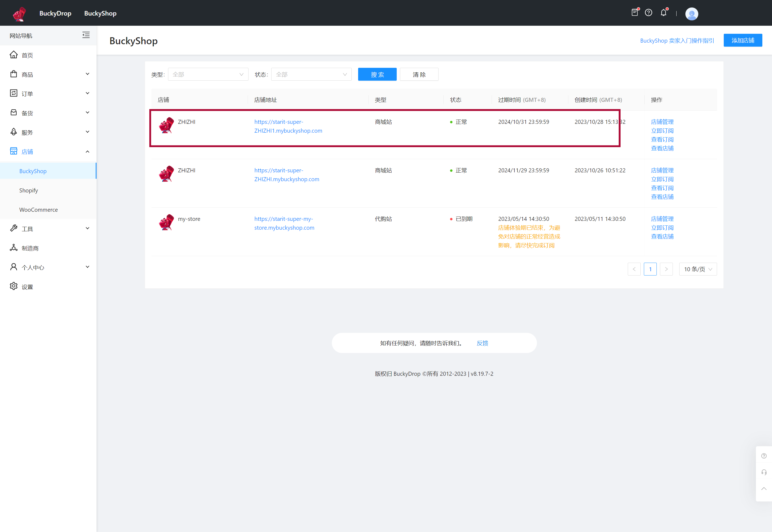Click the user avatar profile icon
Viewport: 772px width, 532px height.
coord(692,13)
